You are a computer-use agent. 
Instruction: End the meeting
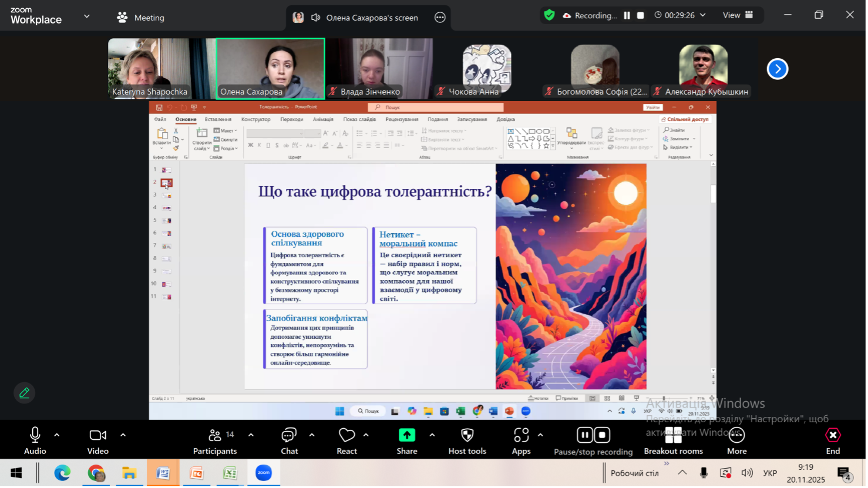click(833, 440)
